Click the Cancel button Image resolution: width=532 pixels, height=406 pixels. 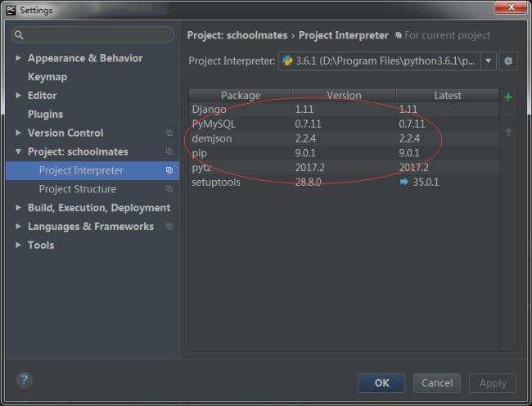437,383
